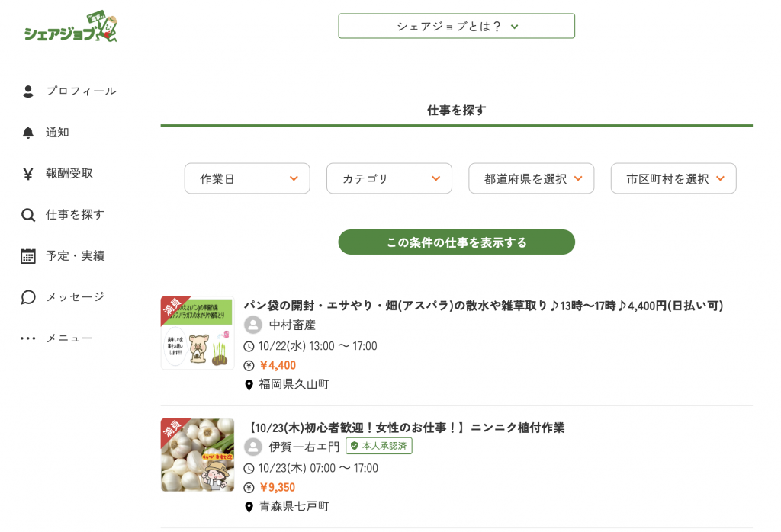781x532 pixels.
Task: Click the yen reward icon
Action: click(28, 174)
